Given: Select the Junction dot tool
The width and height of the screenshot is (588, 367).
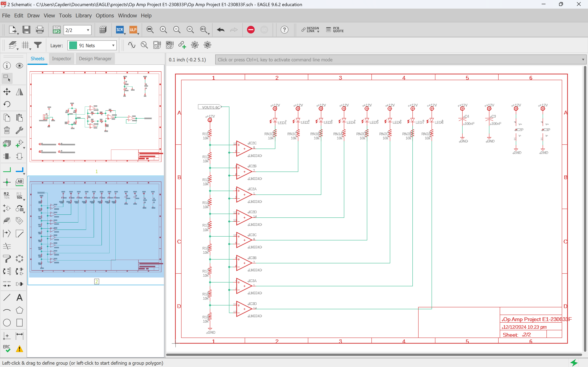Looking at the screenshot, I should coord(7,182).
